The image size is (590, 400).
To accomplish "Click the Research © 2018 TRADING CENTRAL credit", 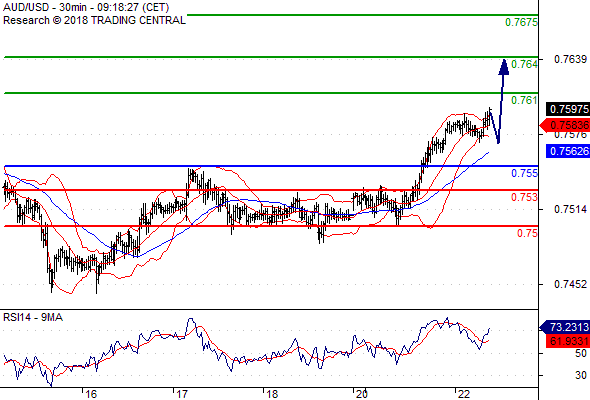I will pyautogui.click(x=94, y=20).
